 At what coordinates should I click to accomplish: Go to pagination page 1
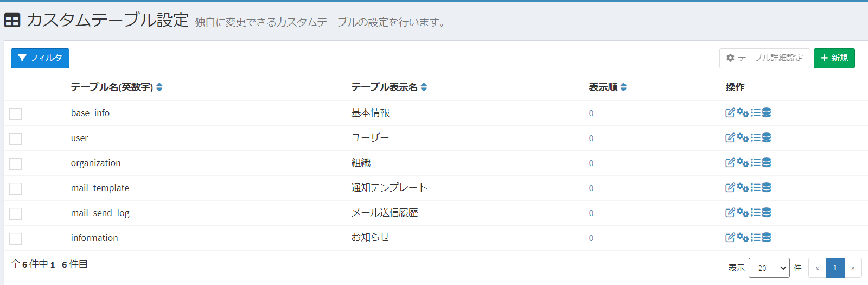coord(835,268)
